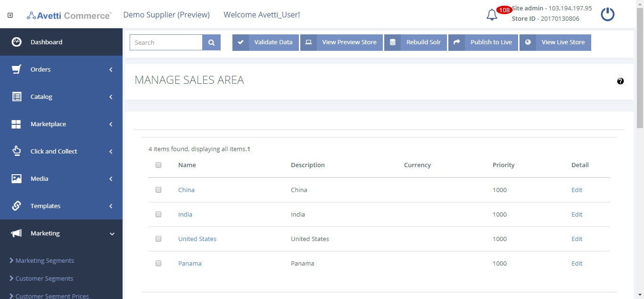
Task: Open the China sales area link
Action: pyautogui.click(x=186, y=190)
